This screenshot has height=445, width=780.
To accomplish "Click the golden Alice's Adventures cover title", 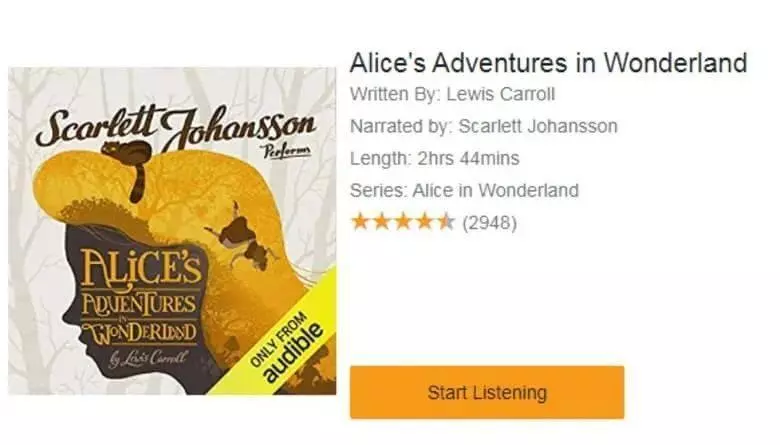I will 141,298.
